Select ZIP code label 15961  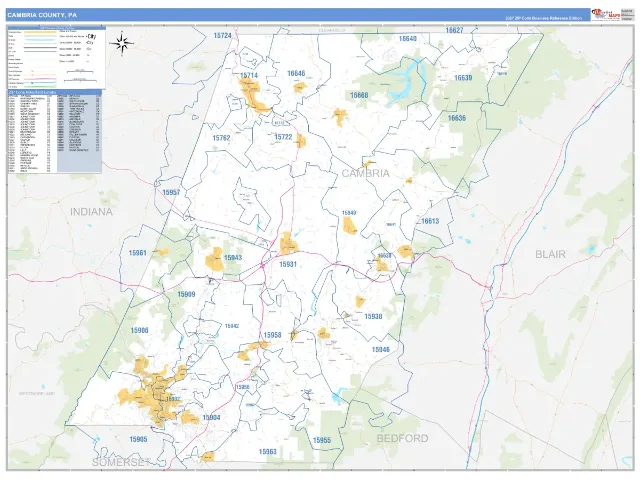(138, 253)
